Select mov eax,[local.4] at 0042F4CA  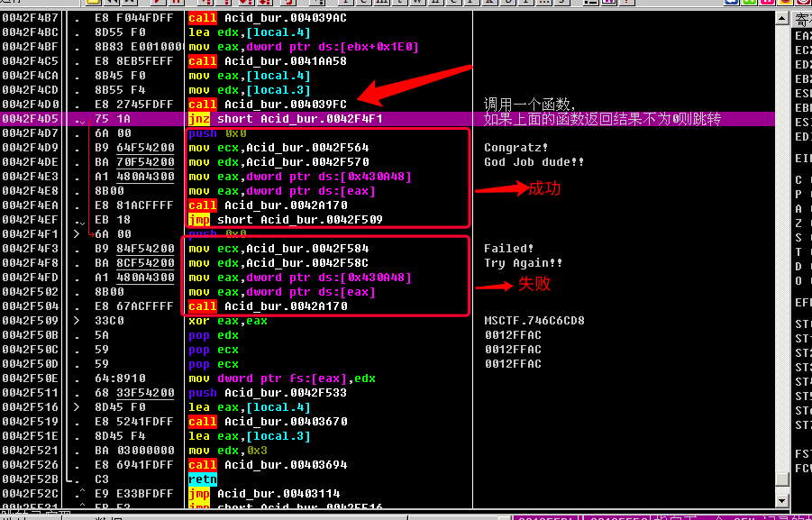point(249,76)
